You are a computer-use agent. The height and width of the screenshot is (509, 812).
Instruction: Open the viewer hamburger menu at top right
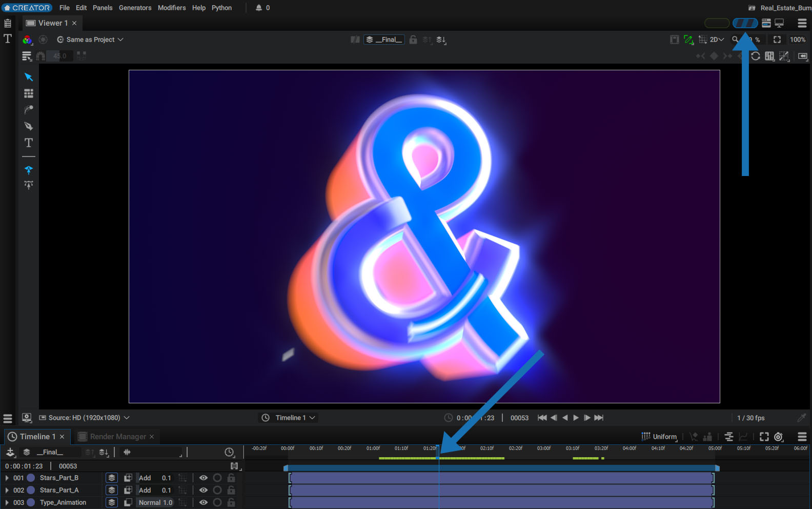pyautogui.click(x=802, y=23)
